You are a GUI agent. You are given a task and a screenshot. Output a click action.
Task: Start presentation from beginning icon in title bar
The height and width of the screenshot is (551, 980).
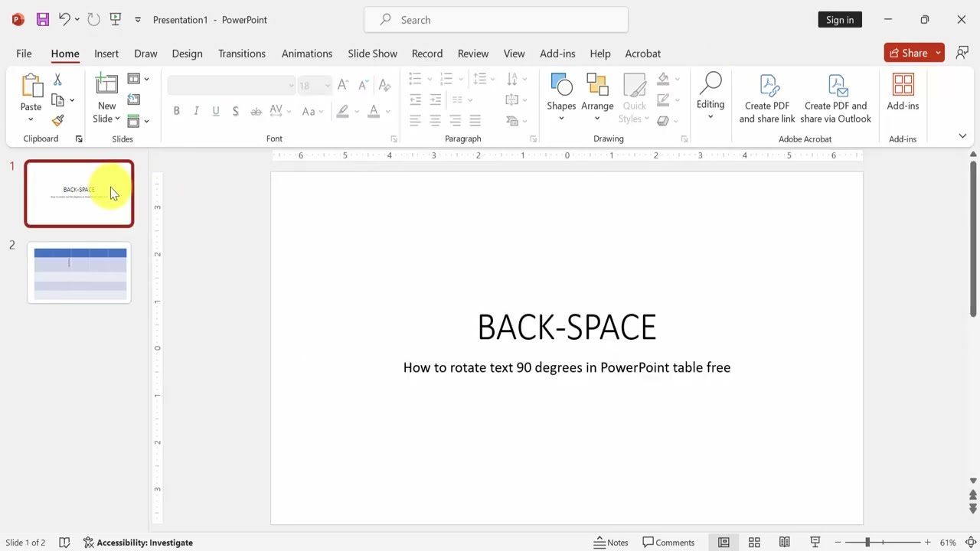pyautogui.click(x=115, y=19)
